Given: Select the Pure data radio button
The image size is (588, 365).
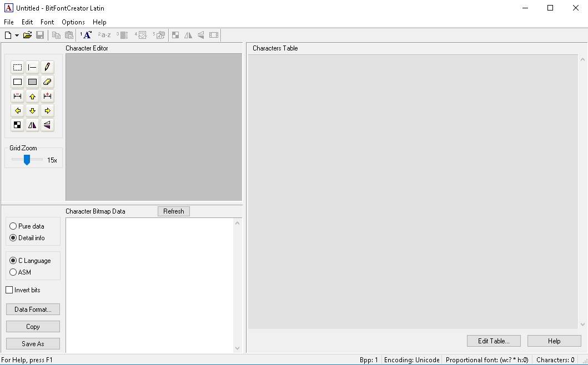Looking at the screenshot, I should coord(13,226).
